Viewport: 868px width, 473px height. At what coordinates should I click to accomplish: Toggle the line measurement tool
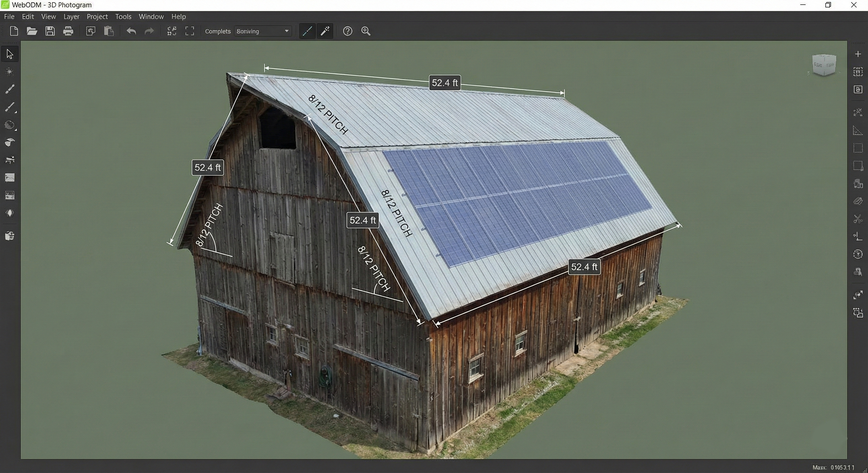307,31
